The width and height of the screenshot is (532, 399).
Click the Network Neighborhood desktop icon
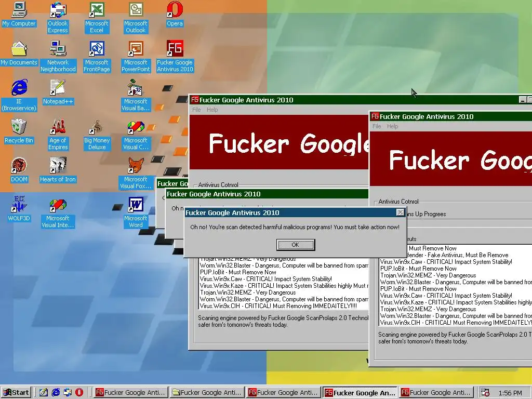point(58,57)
